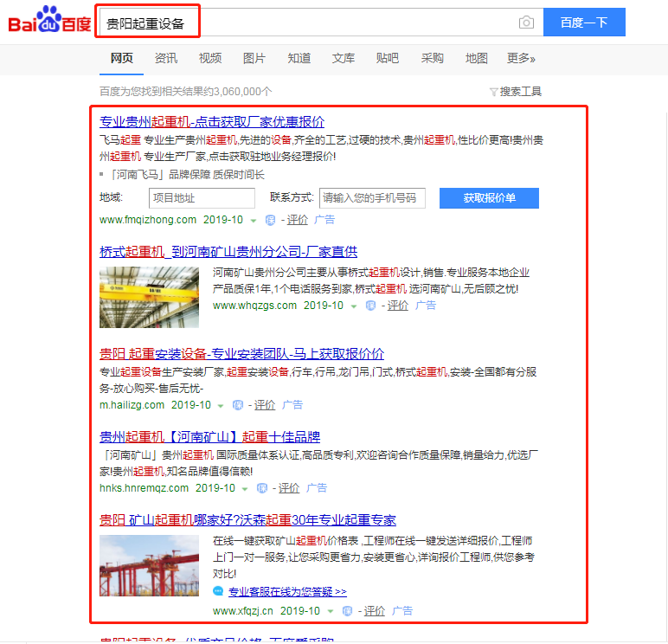Click verification badge beside www.fmqizhong.com
The width and height of the screenshot is (668, 644).
point(271,220)
